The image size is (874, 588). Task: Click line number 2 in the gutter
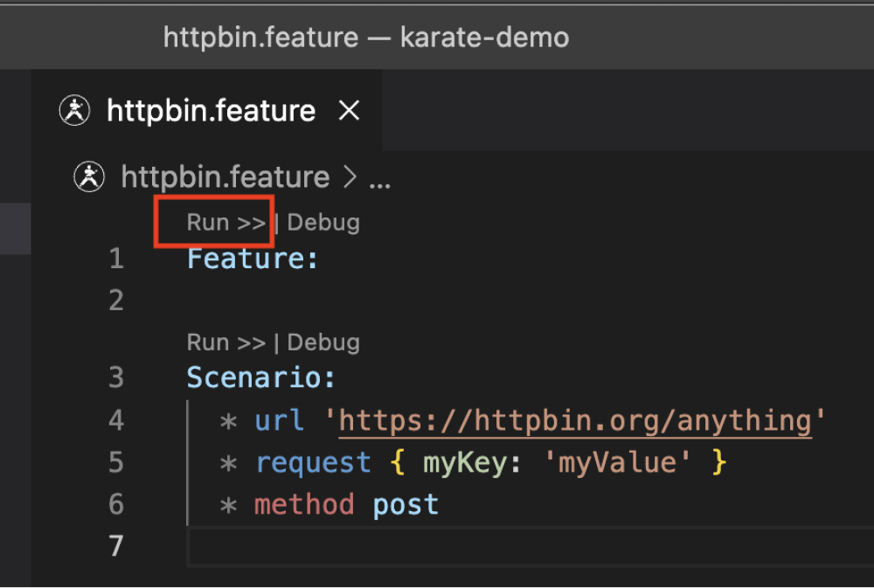pos(116,301)
